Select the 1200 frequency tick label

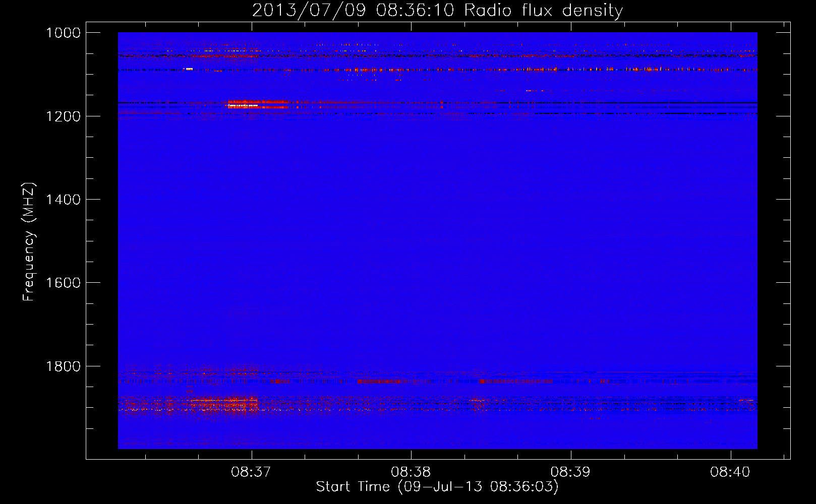[63, 116]
